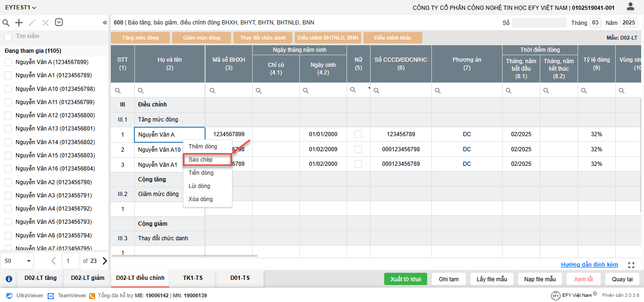This screenshot has height=302, width=644.
Task: Click the blue info icon near tabs
Action: (8, 278)
